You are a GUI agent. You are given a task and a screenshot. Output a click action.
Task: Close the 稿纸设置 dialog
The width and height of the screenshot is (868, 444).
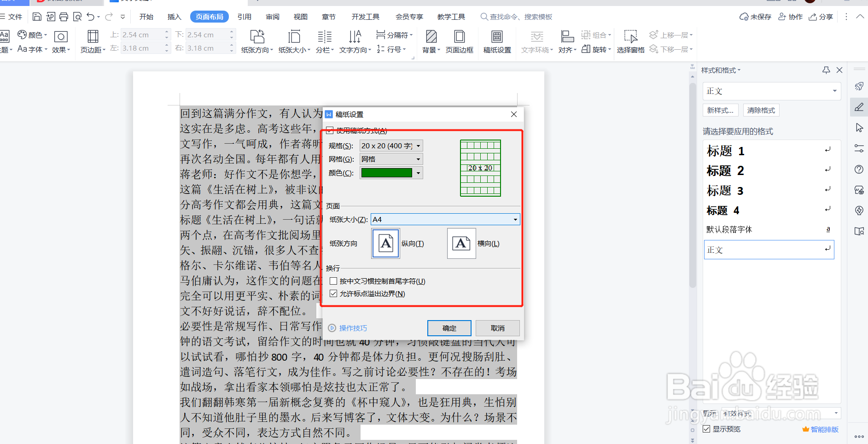514,114
